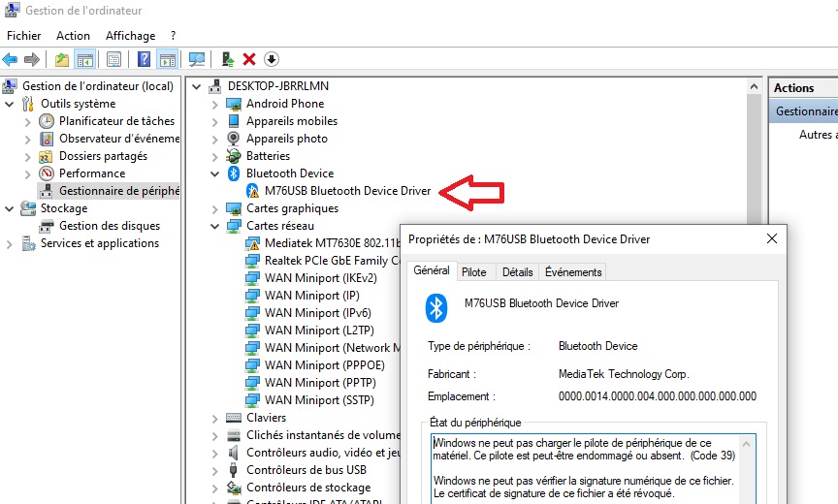This screenshot has width=838, height=504.
Task: Expand the Clichés instantanés de volume category
Action: tap(215, 435)
